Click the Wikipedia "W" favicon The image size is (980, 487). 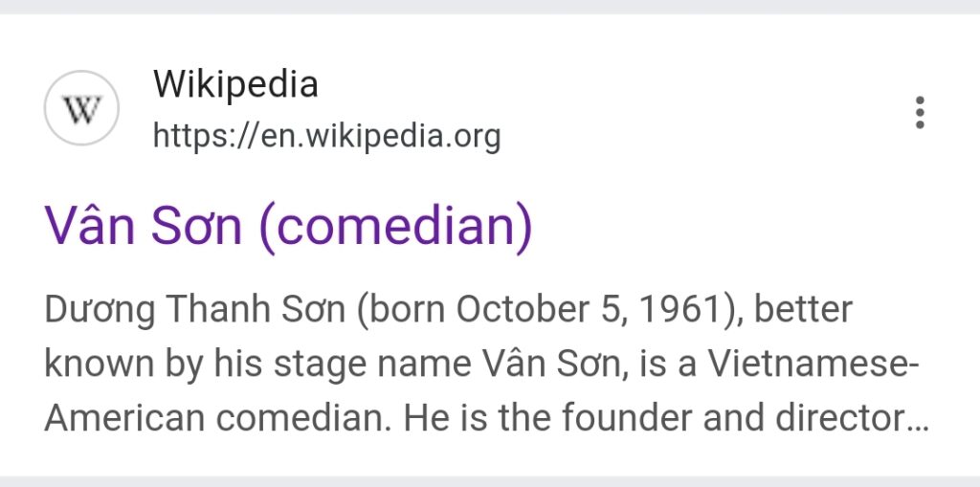click(81, 110)
